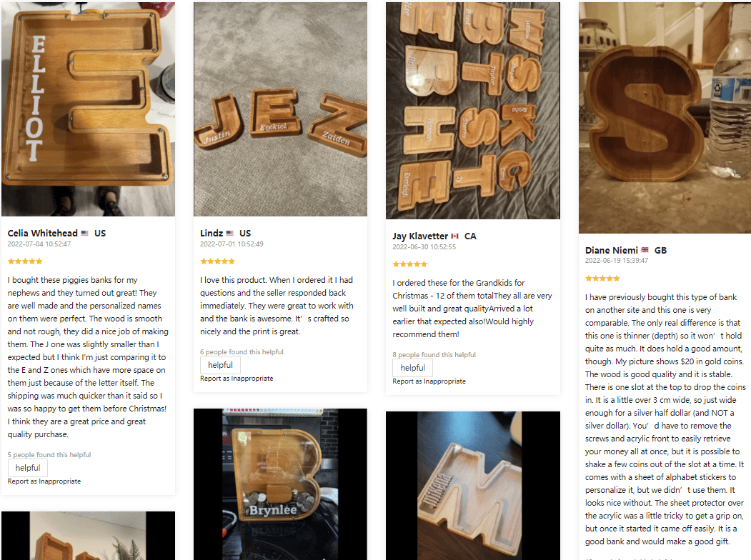The height and width of the screenshot is (560, 751).
Task: Mark Celia Whitehead's review as helpful
Action: (x=28, y=468)
